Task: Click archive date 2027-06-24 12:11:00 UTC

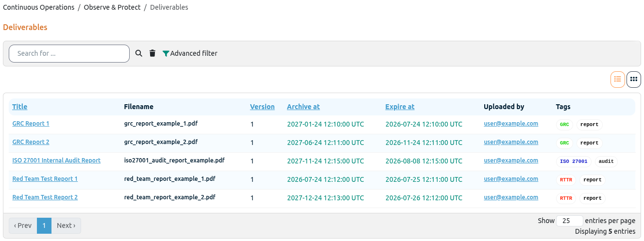Action: [x=325, y=143]
